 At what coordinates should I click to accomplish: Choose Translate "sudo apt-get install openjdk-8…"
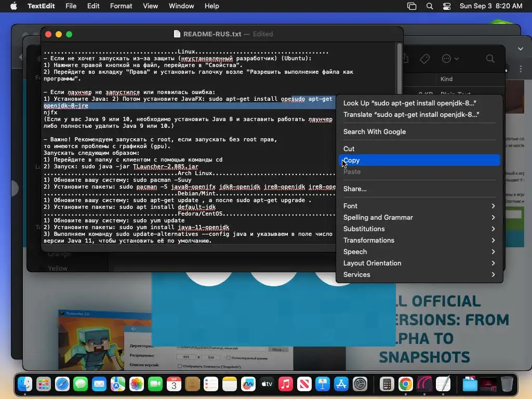click(419, 115)
